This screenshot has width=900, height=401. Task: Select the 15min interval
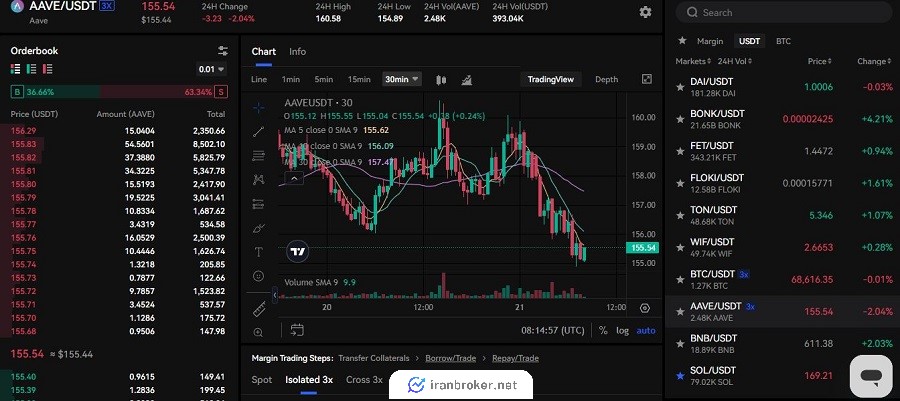(359, 79)
